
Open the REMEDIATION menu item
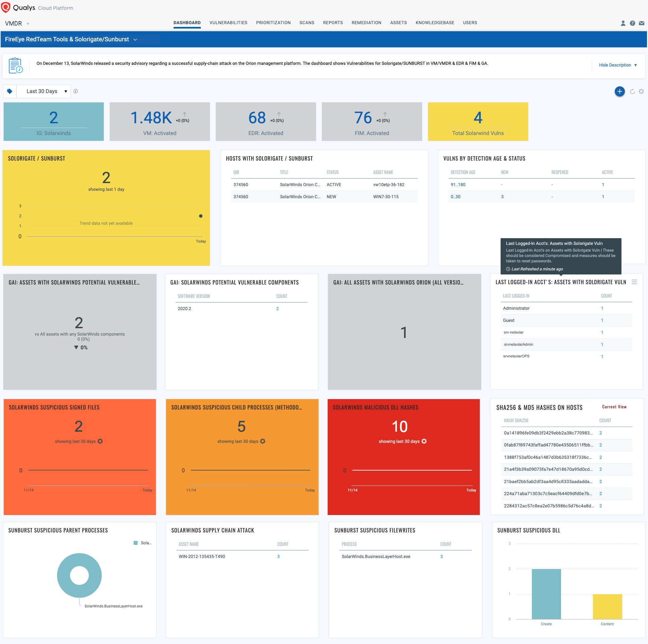pos(366,23)
